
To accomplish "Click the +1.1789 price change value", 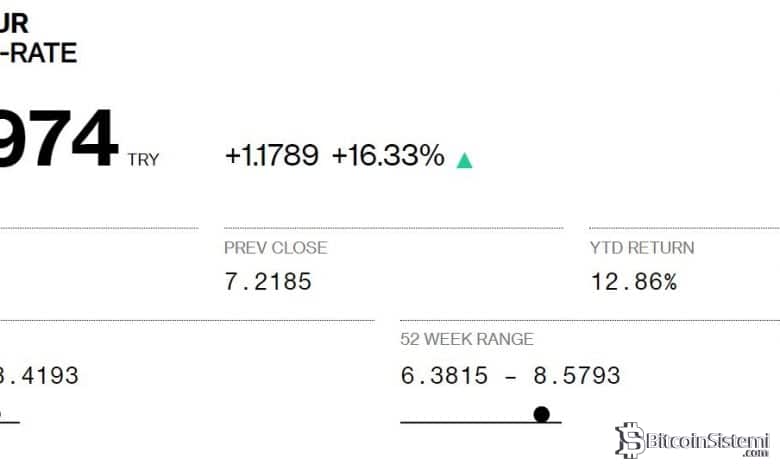I will tap(271, 156).
